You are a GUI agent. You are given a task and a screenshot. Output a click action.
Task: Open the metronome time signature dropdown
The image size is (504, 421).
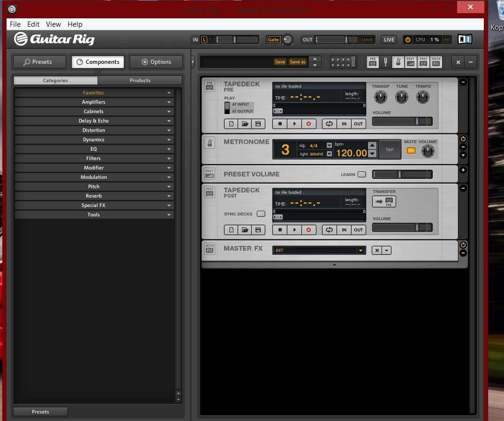pyautogui.click(x=329, y=145)
